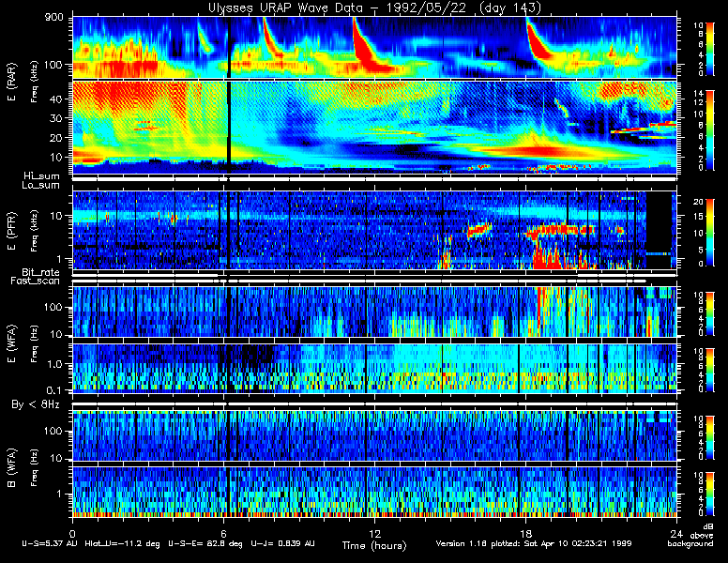Select the E (PFR) color bar scaled to 20
This screenshot has width=728, height=563.
(x=710, y=233)
